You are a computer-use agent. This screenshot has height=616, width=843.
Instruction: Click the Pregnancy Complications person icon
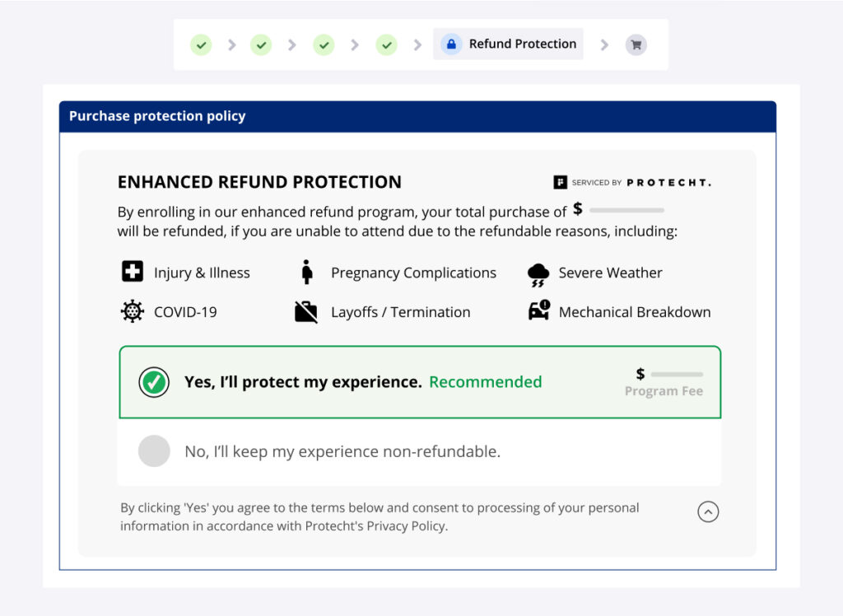pyautogui.click(x=307, y=273)
